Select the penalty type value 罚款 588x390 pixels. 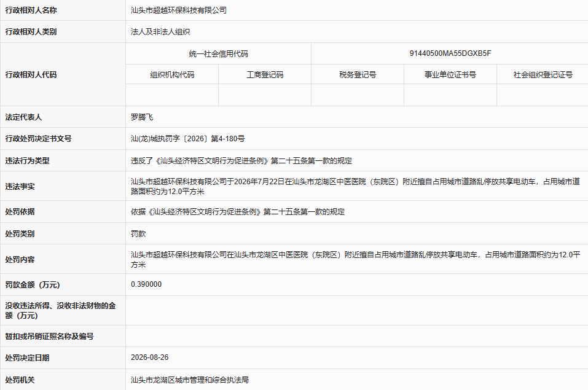click(138, 233)
